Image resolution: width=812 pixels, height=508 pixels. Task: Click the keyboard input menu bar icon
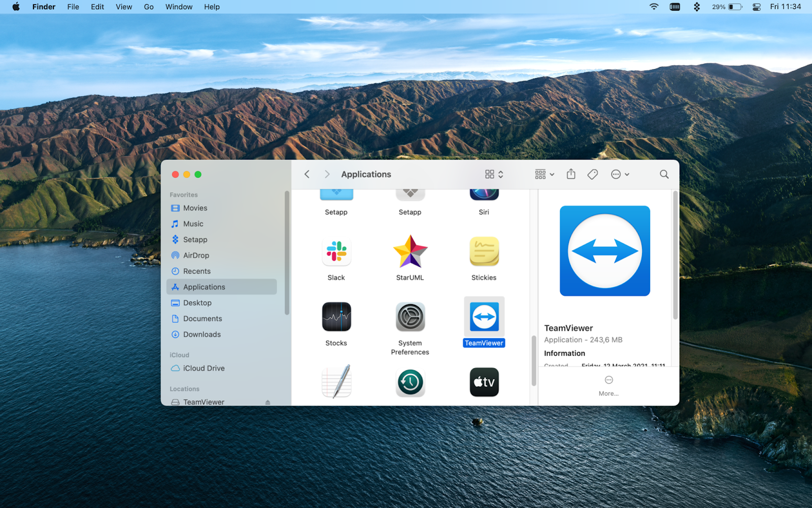(675, 7)
